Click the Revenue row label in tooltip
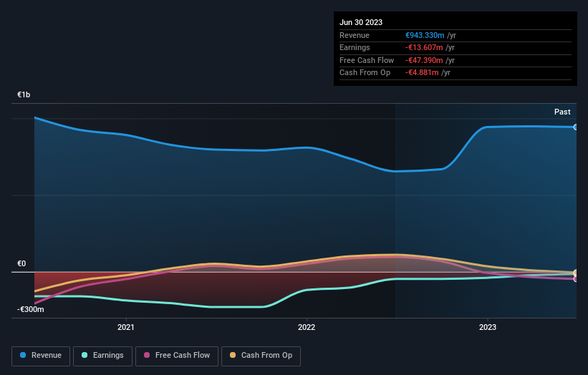 click(x=355, y=35)
